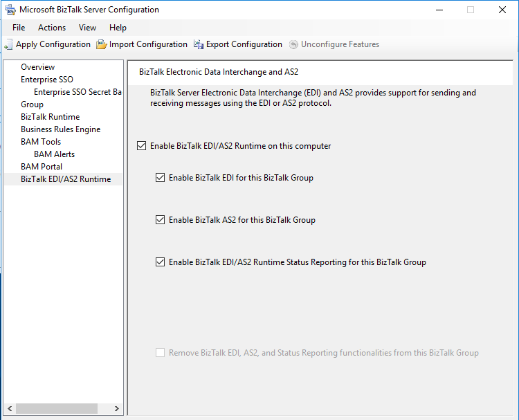Toggle EDI/AS2 Runtime Status Reporting checkbox
The height and width of the screenshot is (420, 519).
[x=161, y=262]
